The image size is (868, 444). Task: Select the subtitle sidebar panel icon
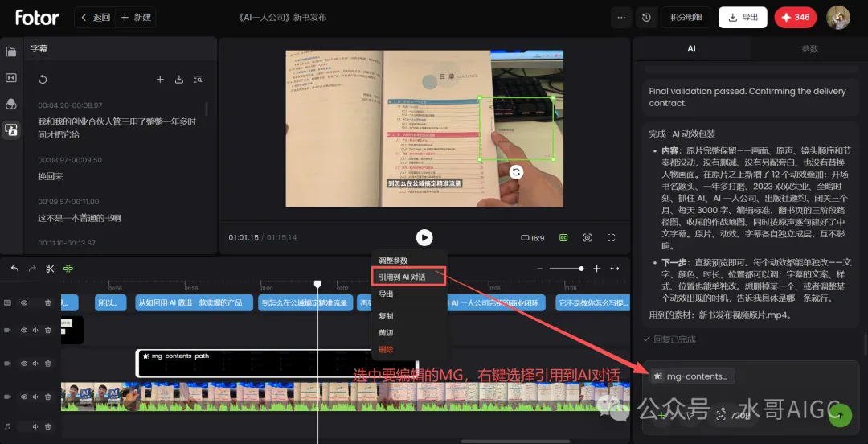tap(11, 130)
